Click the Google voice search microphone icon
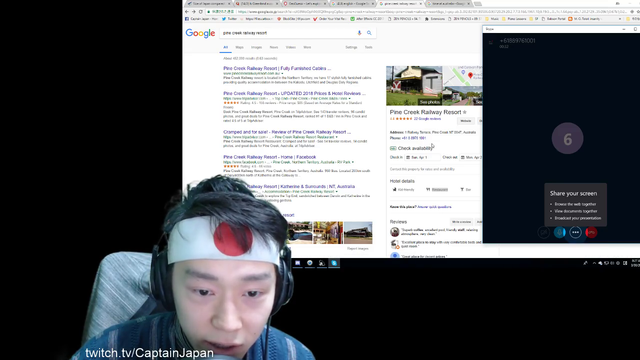This screenshot has width=640, height=360. tap(360, 33)
